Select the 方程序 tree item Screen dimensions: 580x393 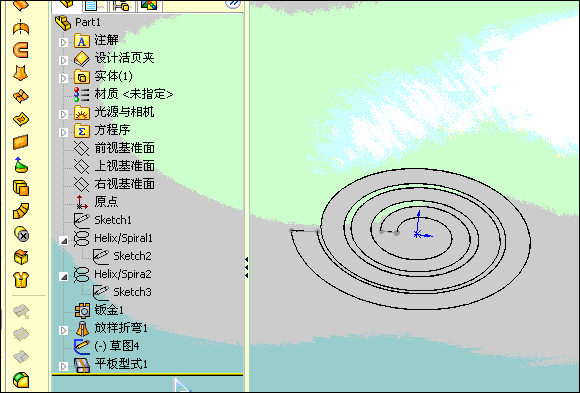[102, 130]
